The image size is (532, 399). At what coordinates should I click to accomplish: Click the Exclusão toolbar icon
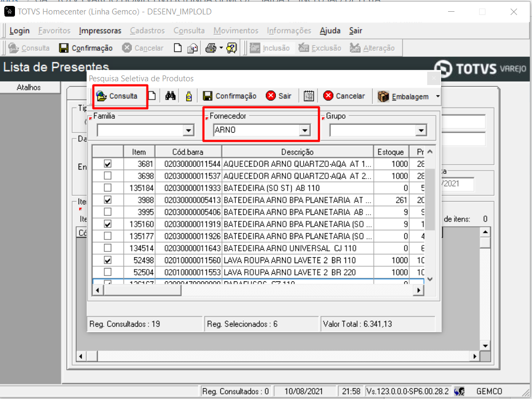point(304,48)
